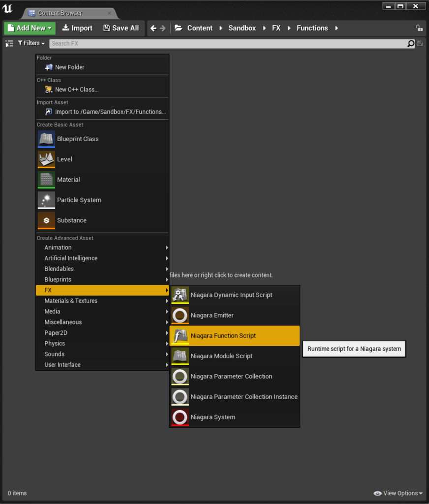Viewport: 429px width, 504px height.
Task: Expand the arrow after Sandbox breadcrumb
Action: tap(265, 28)
